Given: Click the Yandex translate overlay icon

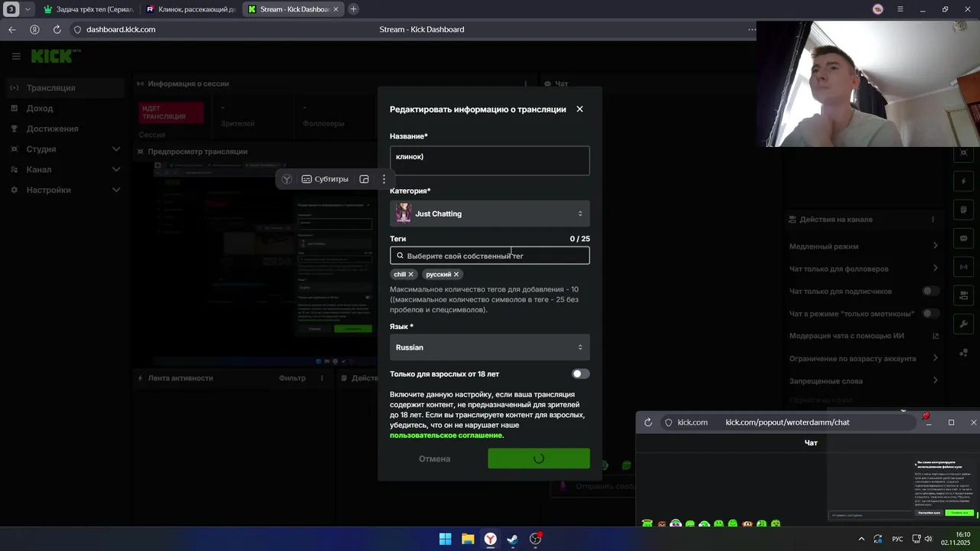Looking at the screenshot, I should pos(286,179).
